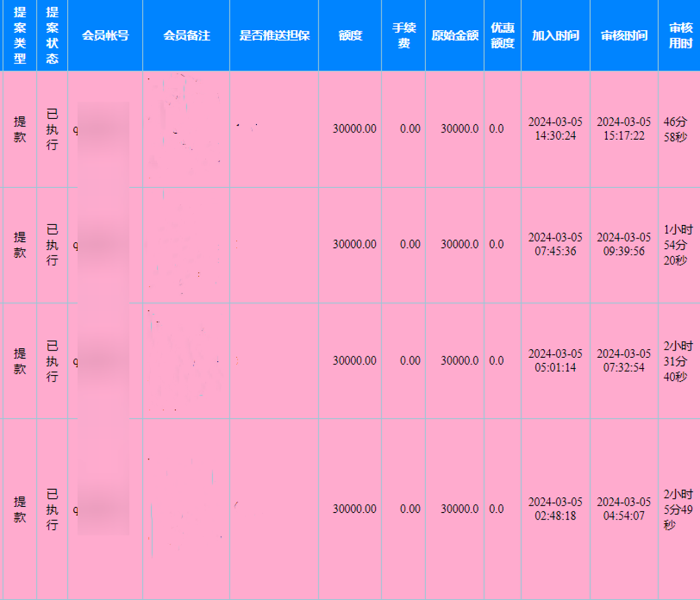Click the 优惠额度 column header

coord(502,35)
